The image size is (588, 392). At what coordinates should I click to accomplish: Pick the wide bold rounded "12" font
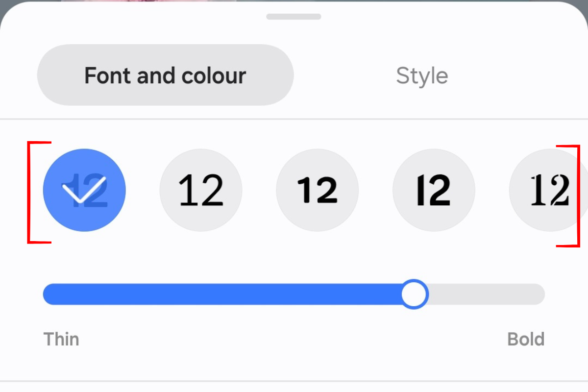(318, 190)
